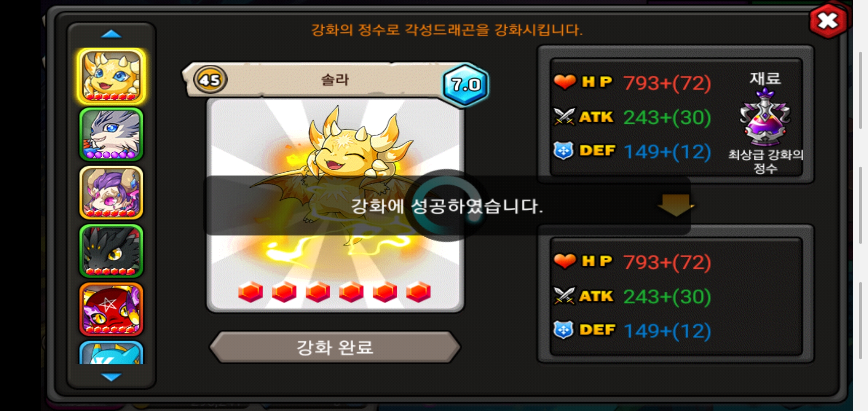Close the enhancement window with red X
This screenshot has width=868, height=411.
(x=828, y=21)
